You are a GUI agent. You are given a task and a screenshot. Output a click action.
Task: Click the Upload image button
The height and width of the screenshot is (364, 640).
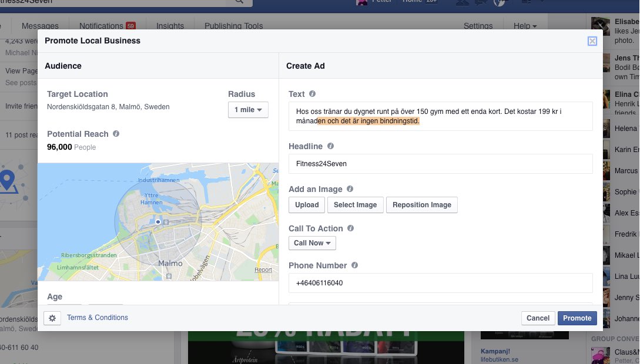(307, 205)
